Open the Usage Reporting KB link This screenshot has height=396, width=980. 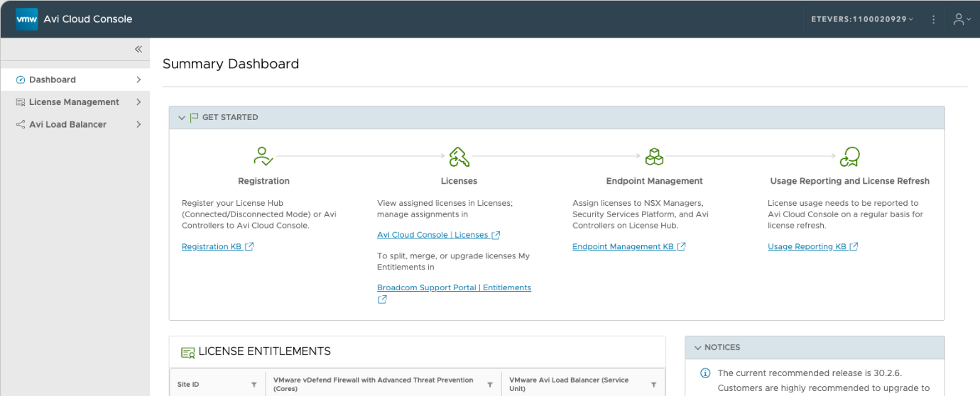tap(807, 247)
